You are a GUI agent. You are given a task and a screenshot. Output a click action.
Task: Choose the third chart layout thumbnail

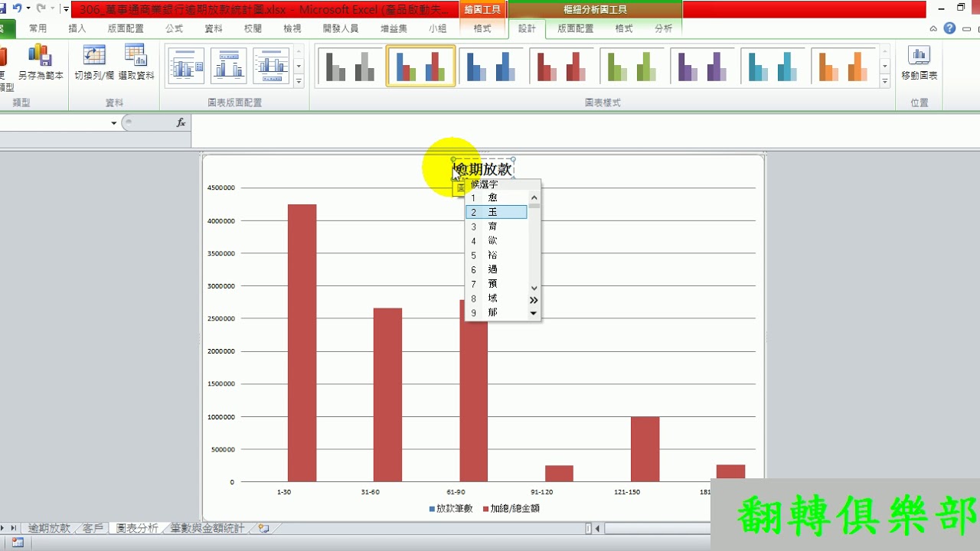click(270, 67)
